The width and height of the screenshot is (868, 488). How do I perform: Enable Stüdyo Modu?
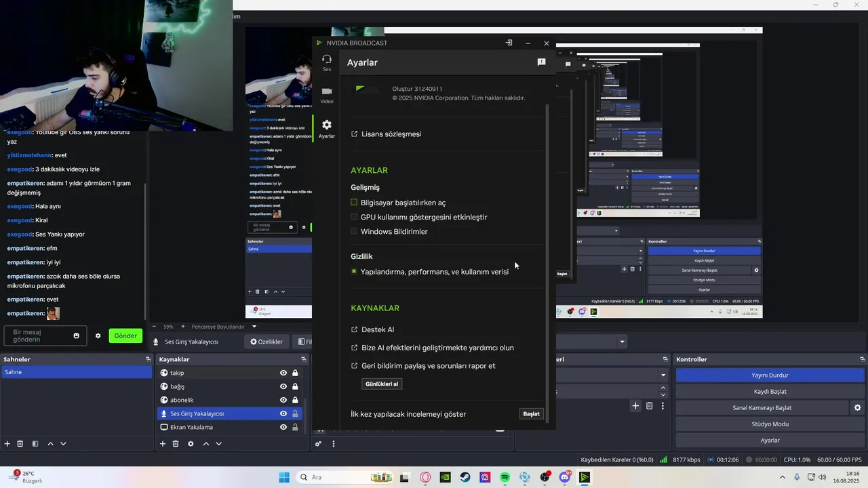(770, 424)
